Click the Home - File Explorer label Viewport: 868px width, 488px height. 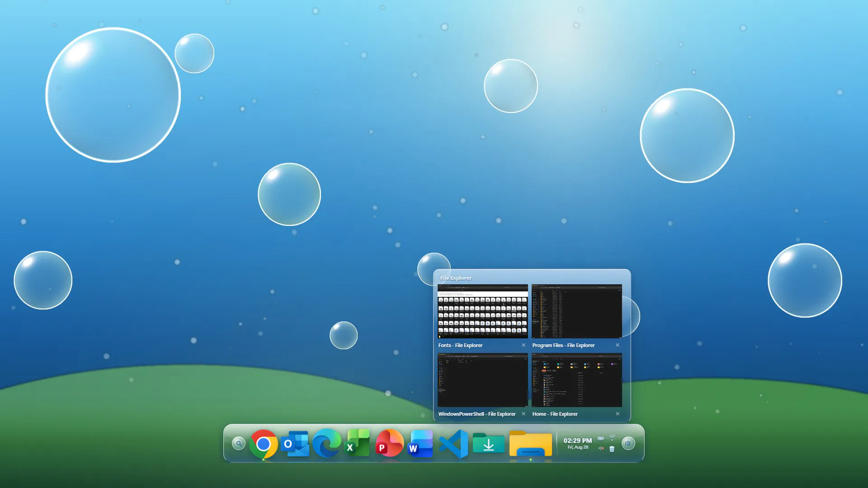click(x=555, y=414)
